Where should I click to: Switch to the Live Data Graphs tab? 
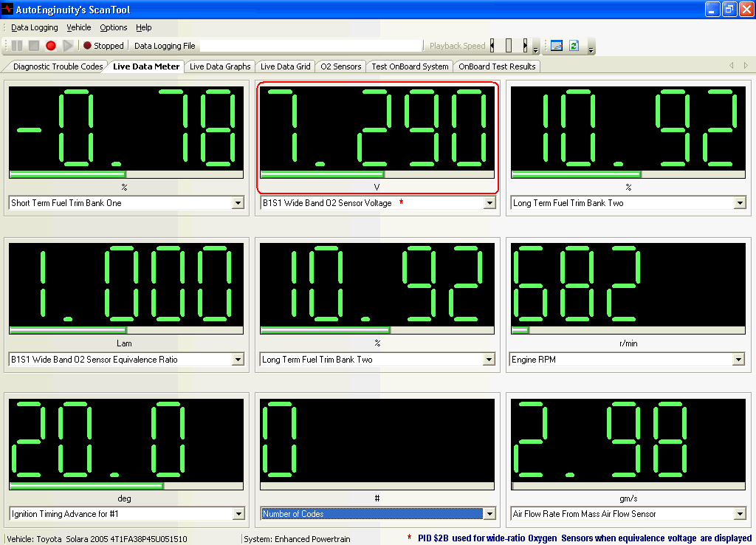click(220, 66)
